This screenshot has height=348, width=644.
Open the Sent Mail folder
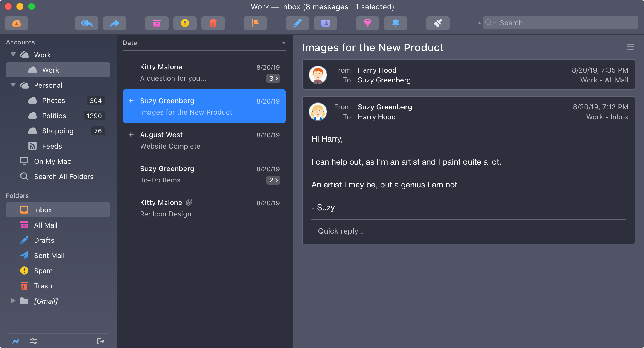pyautogui.click(x=49, y=256)
